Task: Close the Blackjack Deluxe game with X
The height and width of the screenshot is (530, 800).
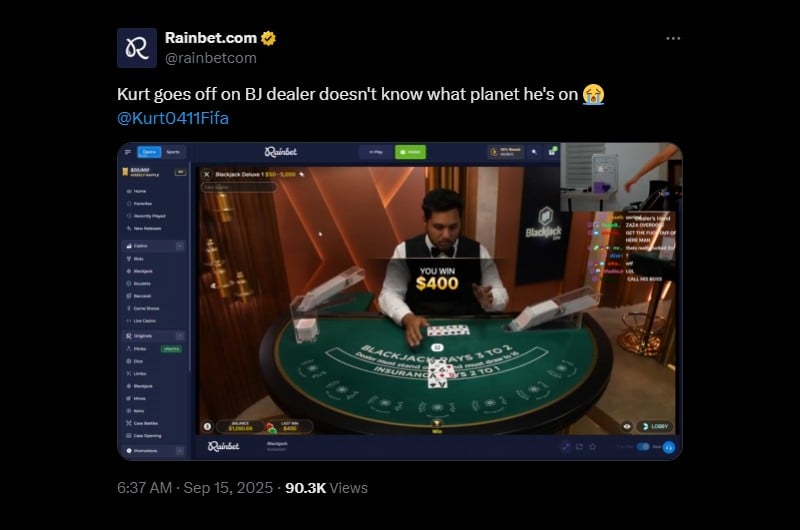Action: coord(207,174)
